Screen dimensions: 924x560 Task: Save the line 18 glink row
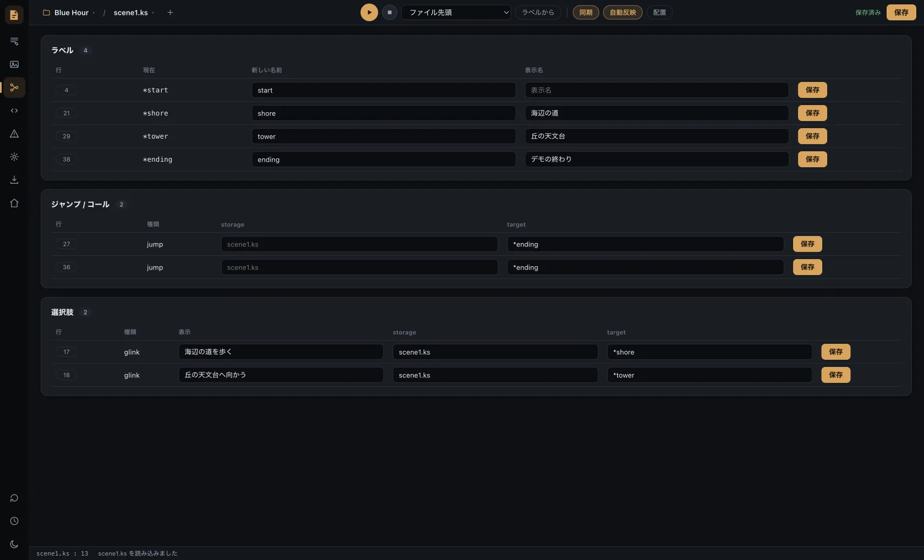coord(835,375)
